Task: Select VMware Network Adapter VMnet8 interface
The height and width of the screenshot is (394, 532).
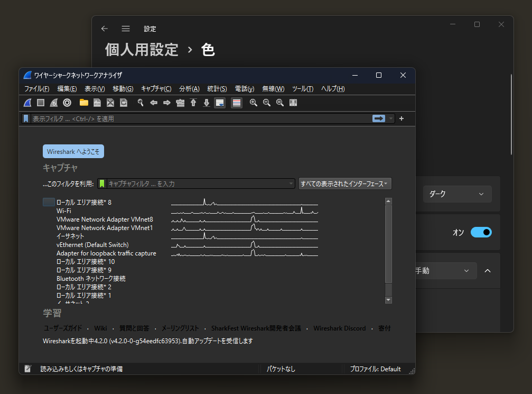Action: (105, 219)
